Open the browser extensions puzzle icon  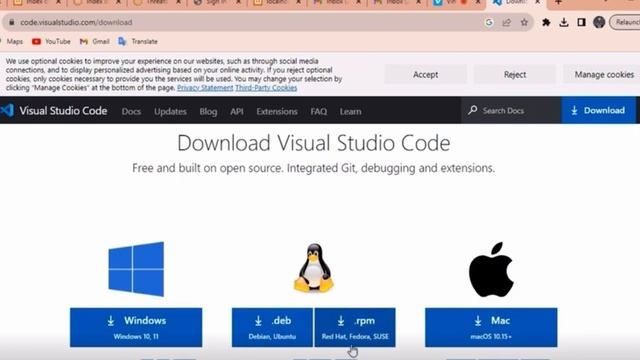(546, 22)
